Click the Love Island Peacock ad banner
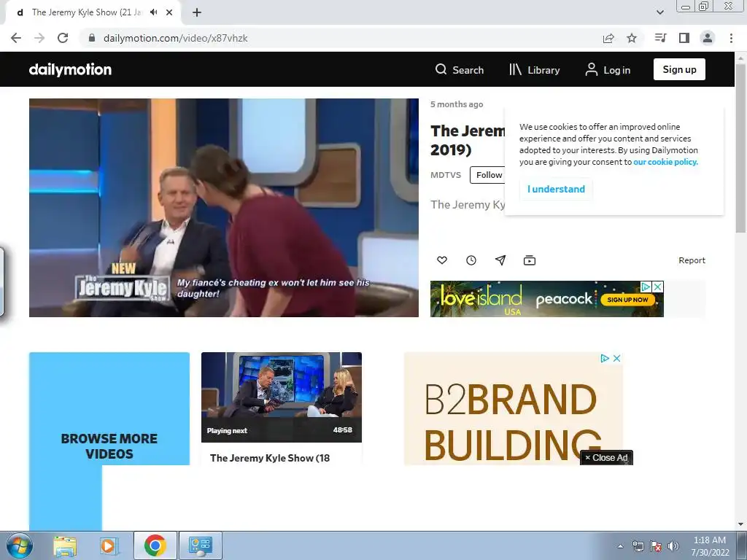This screenshot has width=747, height=560. point(547,299)
